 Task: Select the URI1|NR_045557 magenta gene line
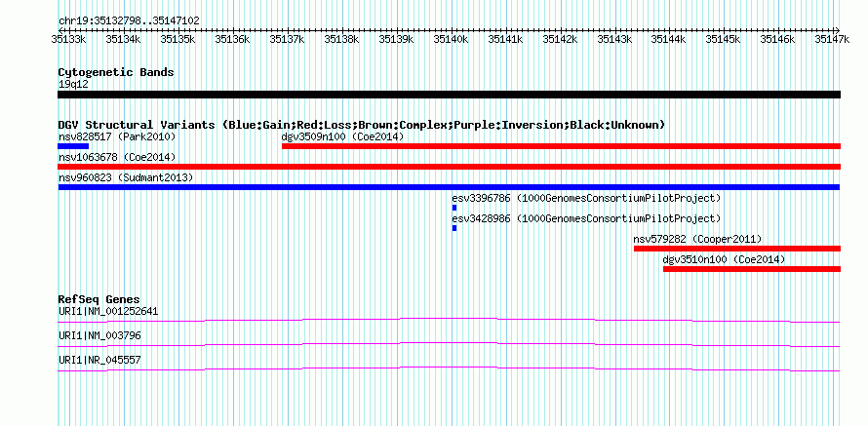click(x=449, y=369)
